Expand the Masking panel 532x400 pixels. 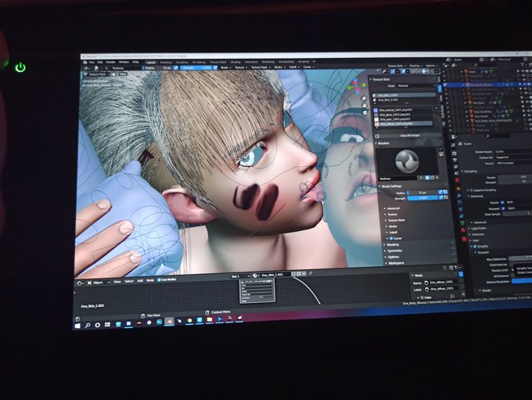(391, 244)
